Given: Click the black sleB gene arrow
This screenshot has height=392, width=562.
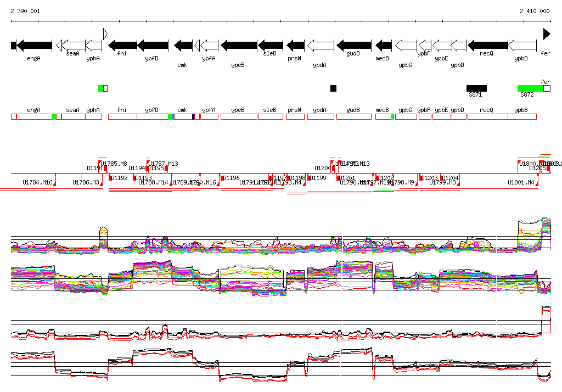Looking at the screenshot, I should point(271,45).
